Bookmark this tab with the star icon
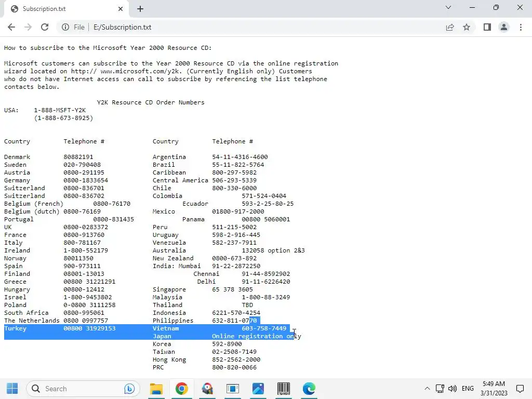Viewport: 532px width, 399px height. pos(467,27)
